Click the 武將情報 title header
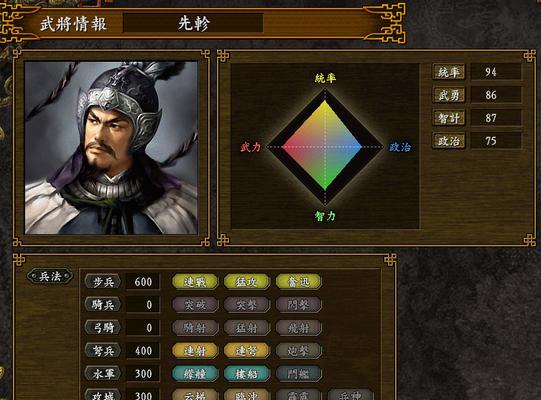Screen dimensions: 541x400 pos(73,24)
